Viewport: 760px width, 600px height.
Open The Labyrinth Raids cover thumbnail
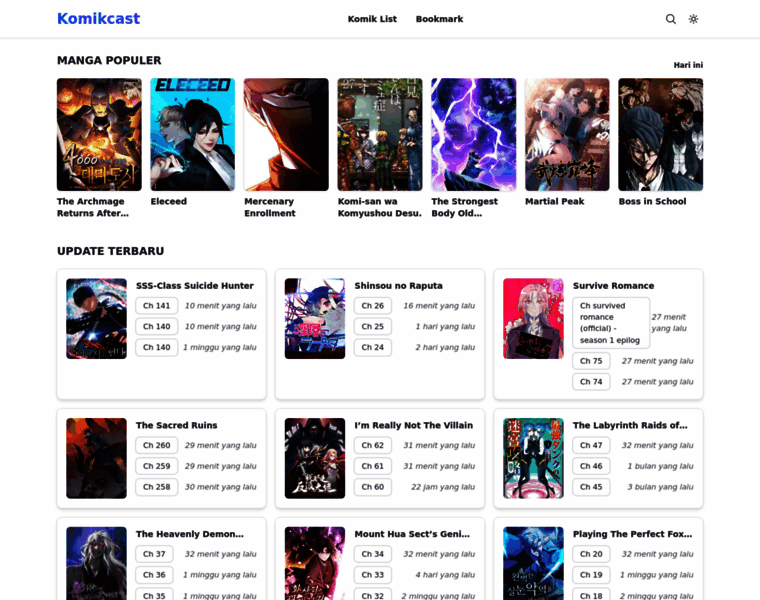coord(534,458)
